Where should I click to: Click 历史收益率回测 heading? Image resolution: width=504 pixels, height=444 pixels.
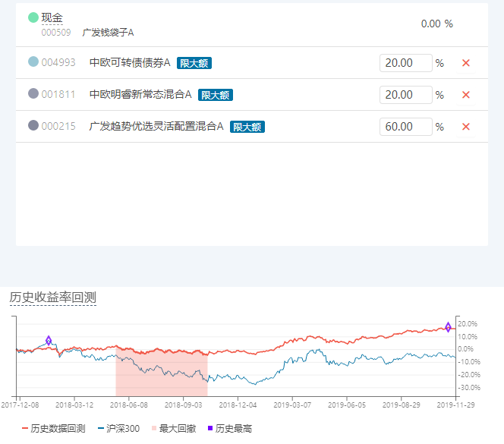(x=53, y=298)
